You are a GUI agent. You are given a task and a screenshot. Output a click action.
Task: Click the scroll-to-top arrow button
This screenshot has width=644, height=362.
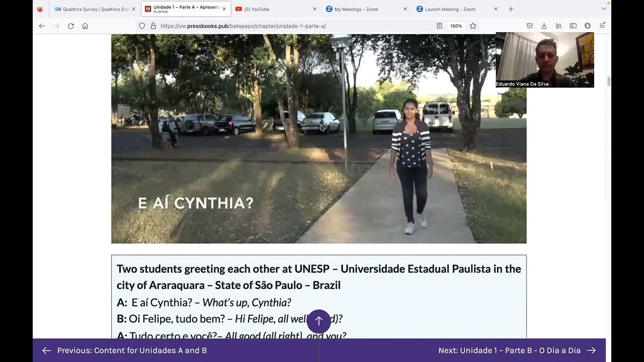[319, 321]
